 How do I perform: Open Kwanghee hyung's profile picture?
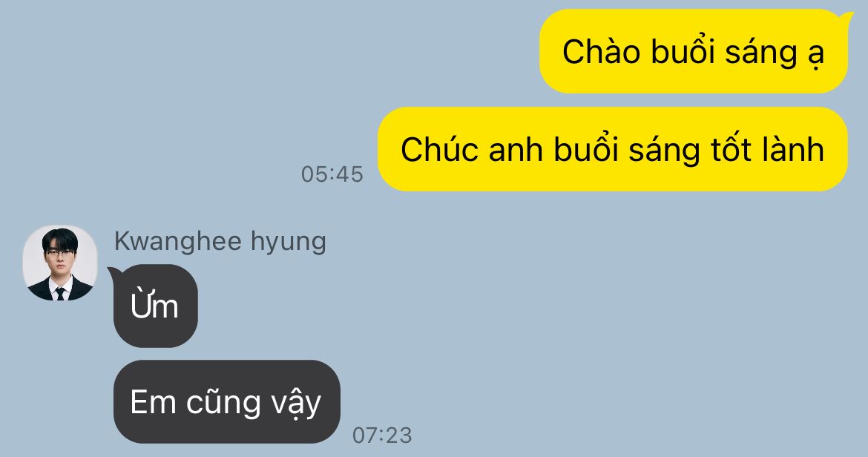click(x=60, y=263)
